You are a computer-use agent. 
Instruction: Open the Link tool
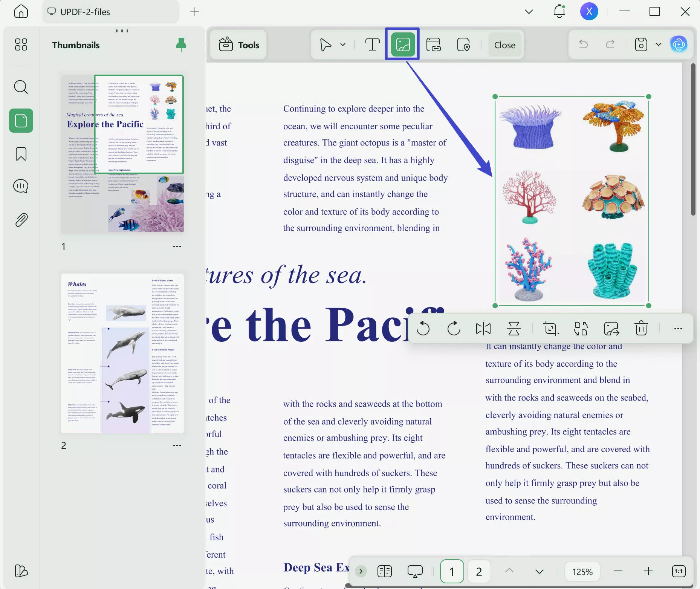click(434, 44)
